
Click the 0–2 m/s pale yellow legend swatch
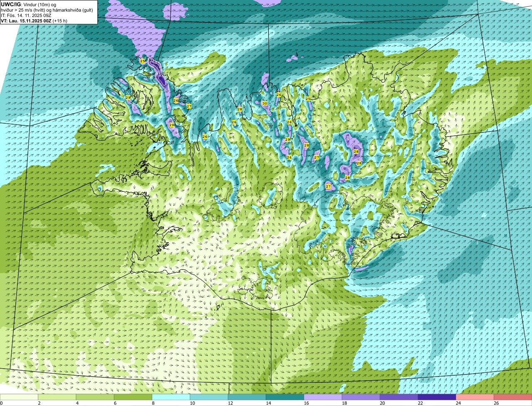tap(19, 397)
